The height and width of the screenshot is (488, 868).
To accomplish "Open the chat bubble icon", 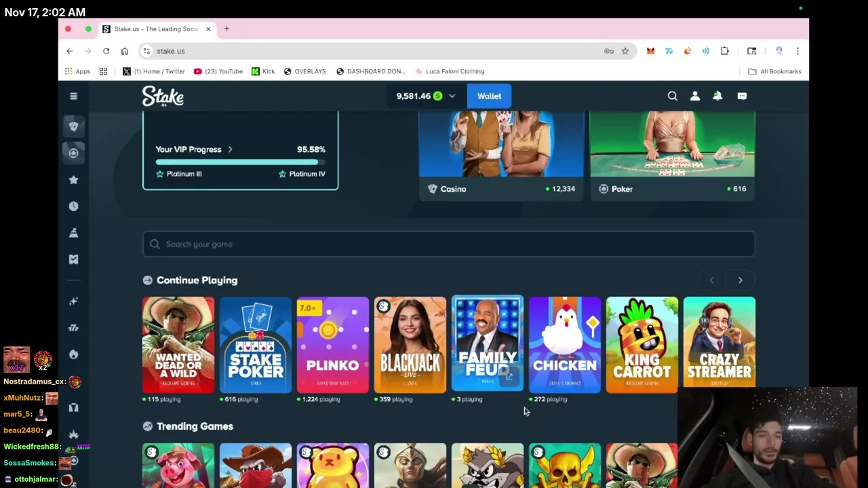I will coord(742,96).
